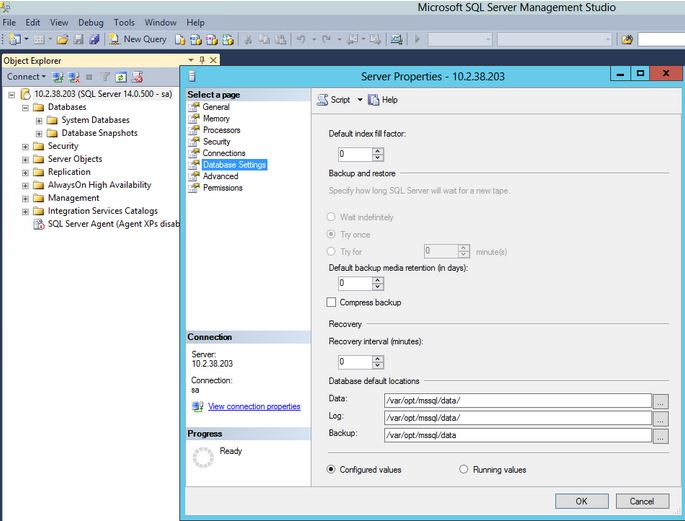Click the Open File folder icon
The height and width of the screenshot is (521, 685).
[62, 39]
